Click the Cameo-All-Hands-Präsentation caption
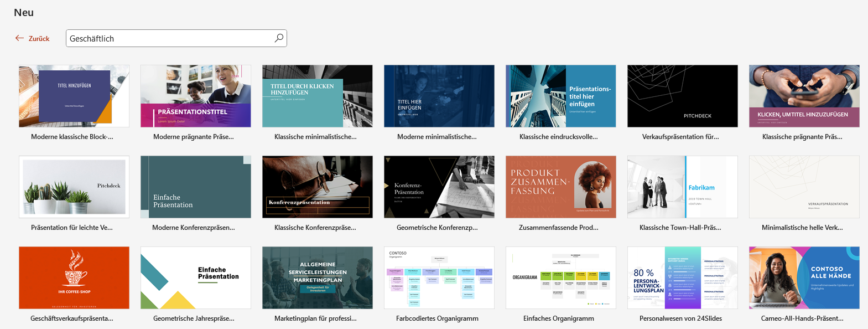 pyautogui.click(x=802, y=318)
